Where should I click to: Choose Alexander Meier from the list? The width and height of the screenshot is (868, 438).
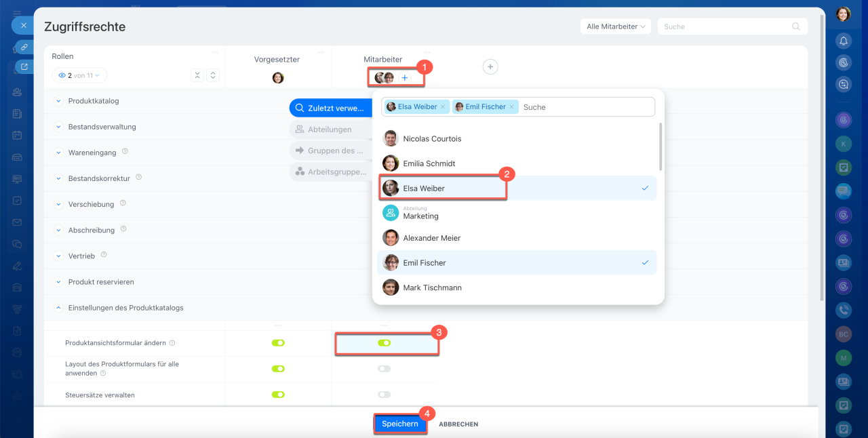pos(517,238)
